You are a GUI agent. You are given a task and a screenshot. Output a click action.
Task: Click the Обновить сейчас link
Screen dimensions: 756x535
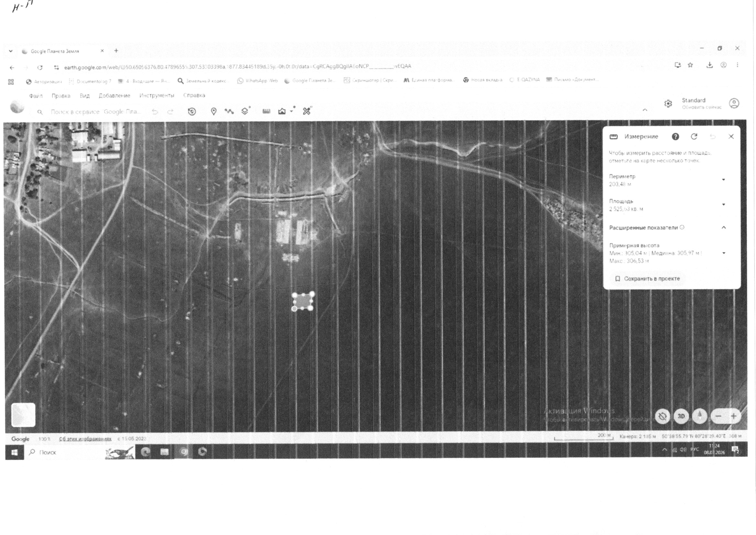pyautogui.click(x=701, y=107)
